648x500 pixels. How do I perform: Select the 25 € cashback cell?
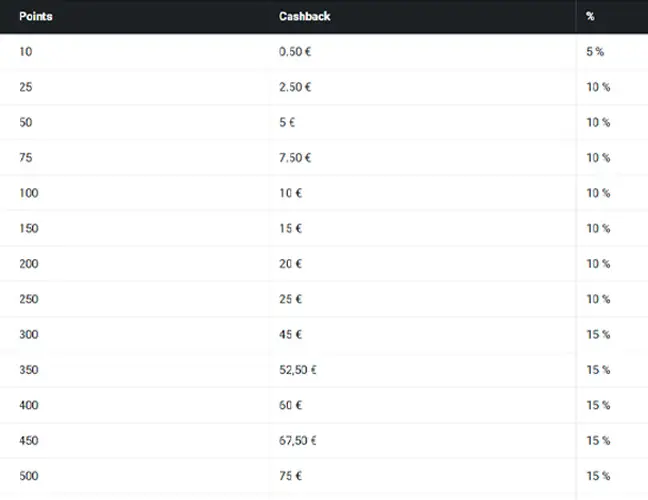pyautogui.click(x=291, y=299)
